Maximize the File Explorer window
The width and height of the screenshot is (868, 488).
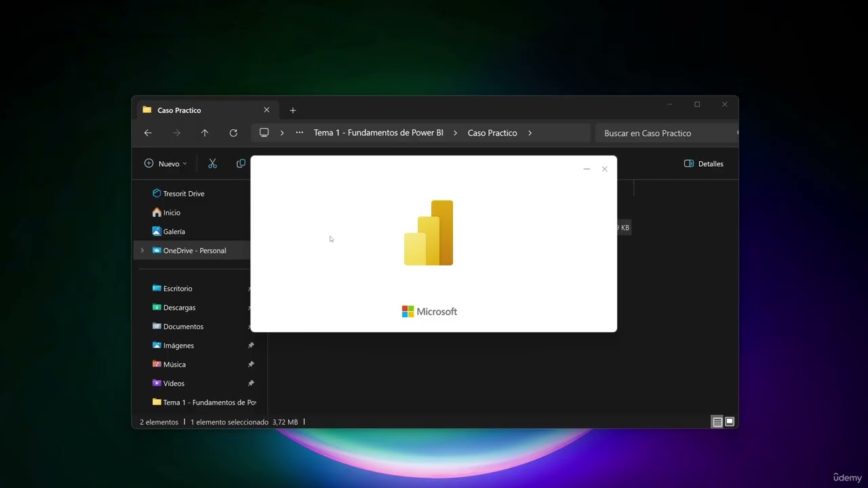click(x=697, y=104)
